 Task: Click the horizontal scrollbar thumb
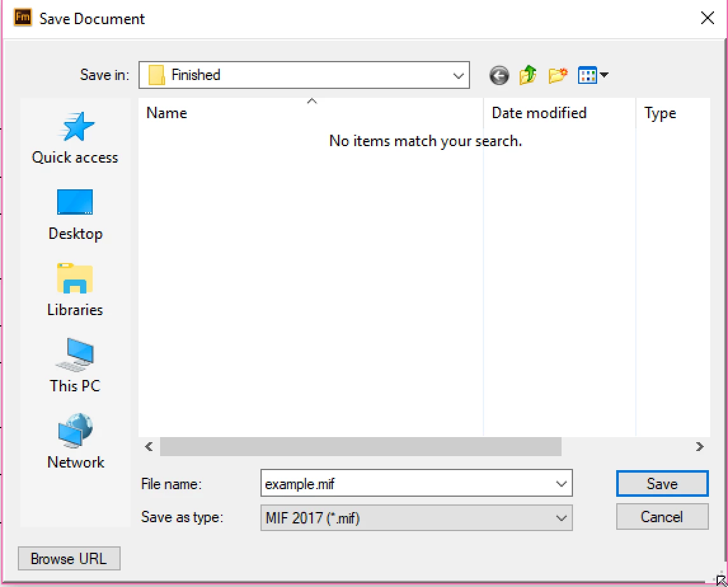tap(361, 447)
